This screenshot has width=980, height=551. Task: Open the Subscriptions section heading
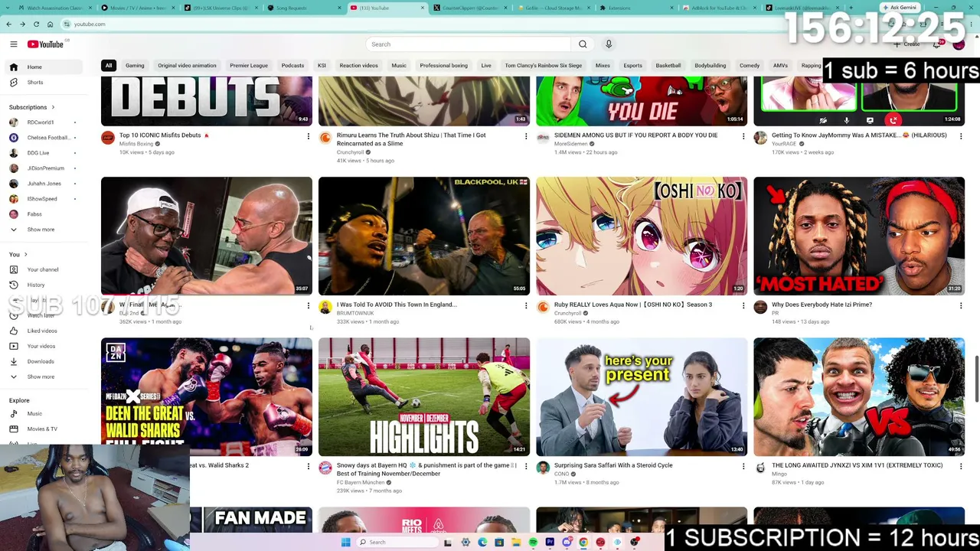(31, 107)
